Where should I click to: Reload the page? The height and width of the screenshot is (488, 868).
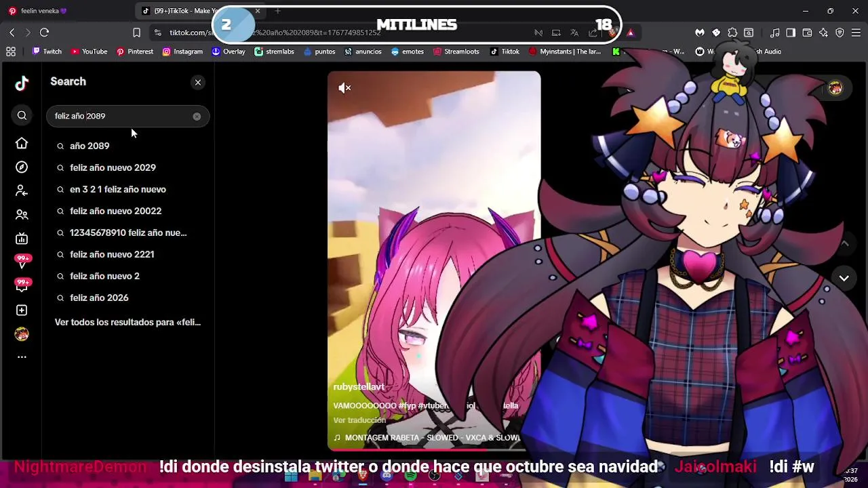(44, 33)
